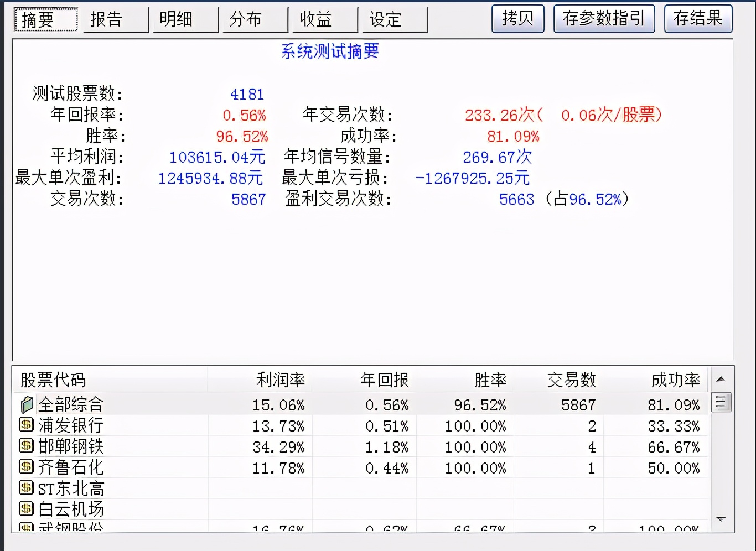Click the dollar icon next to 齐鲁石化
Screen dimensions: 756x551
point(25,467)
